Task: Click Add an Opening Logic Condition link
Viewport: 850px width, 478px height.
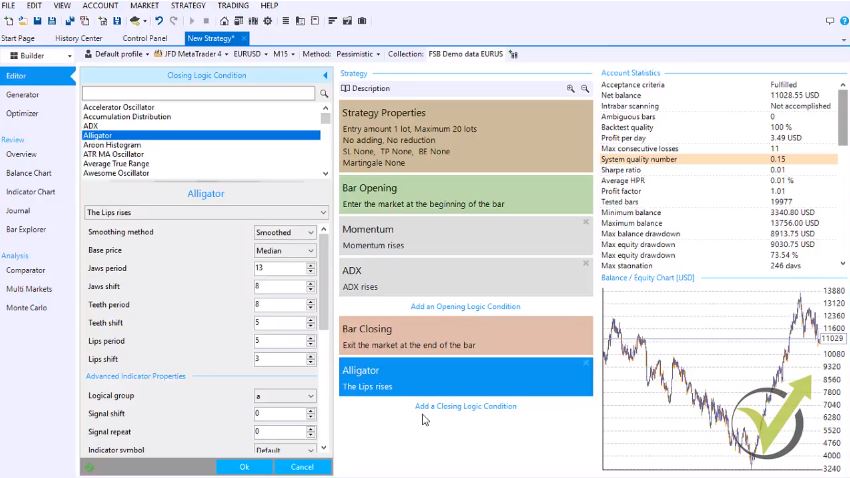Action: (465, 307)
